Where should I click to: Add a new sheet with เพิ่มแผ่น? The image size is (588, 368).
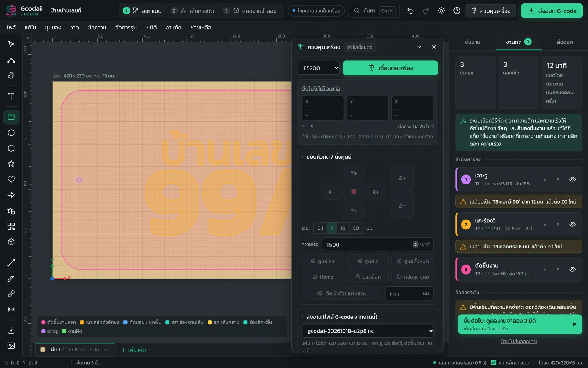point(133,350)
